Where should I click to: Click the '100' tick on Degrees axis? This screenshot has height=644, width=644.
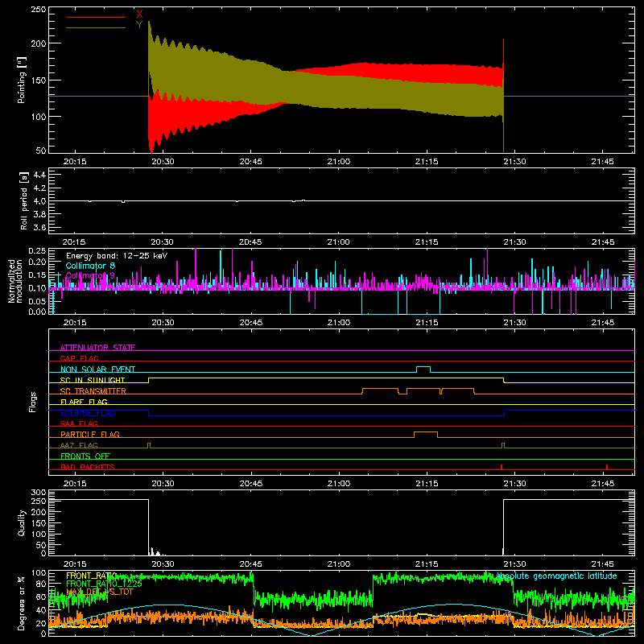39,572
